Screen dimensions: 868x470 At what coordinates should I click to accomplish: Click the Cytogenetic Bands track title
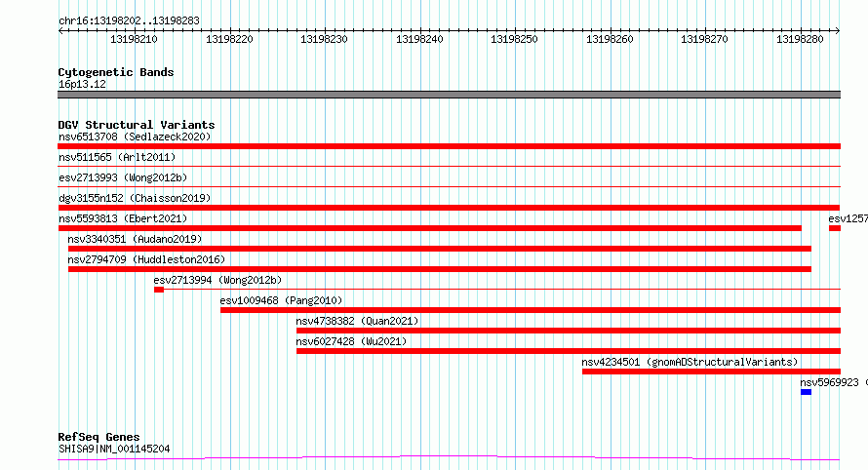pos(116,72)
